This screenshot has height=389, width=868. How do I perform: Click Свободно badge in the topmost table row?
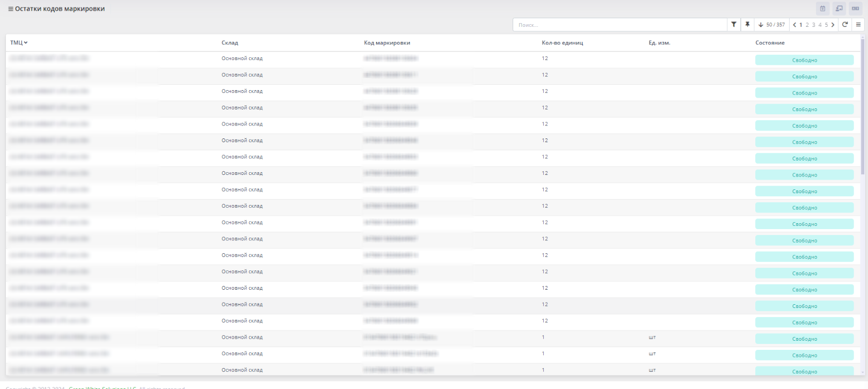click(x=804, y=60)
